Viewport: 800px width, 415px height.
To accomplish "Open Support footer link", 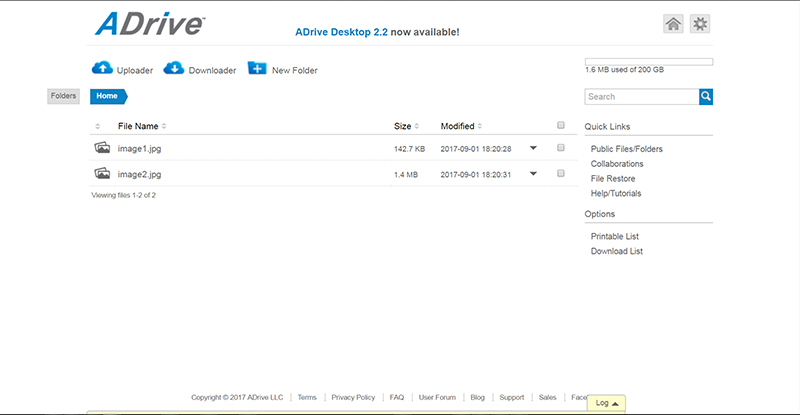I will pos(512,397).
